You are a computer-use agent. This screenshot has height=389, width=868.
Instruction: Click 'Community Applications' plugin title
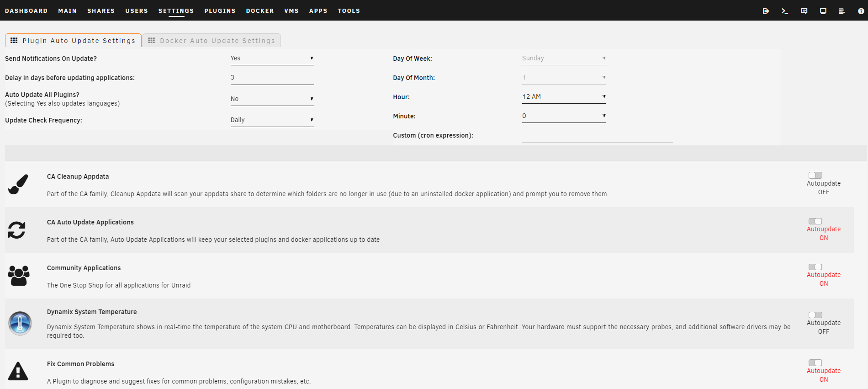(84, 268)
